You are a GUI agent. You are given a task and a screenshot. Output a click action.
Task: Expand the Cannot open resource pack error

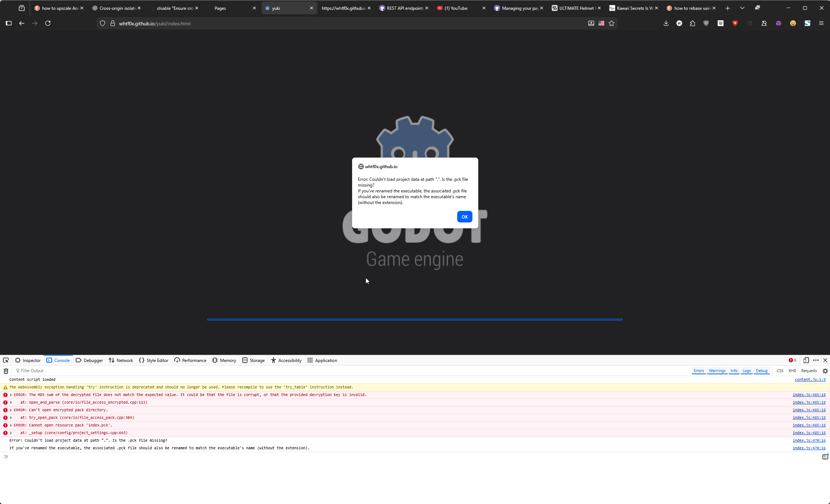(x=11, y=425)
